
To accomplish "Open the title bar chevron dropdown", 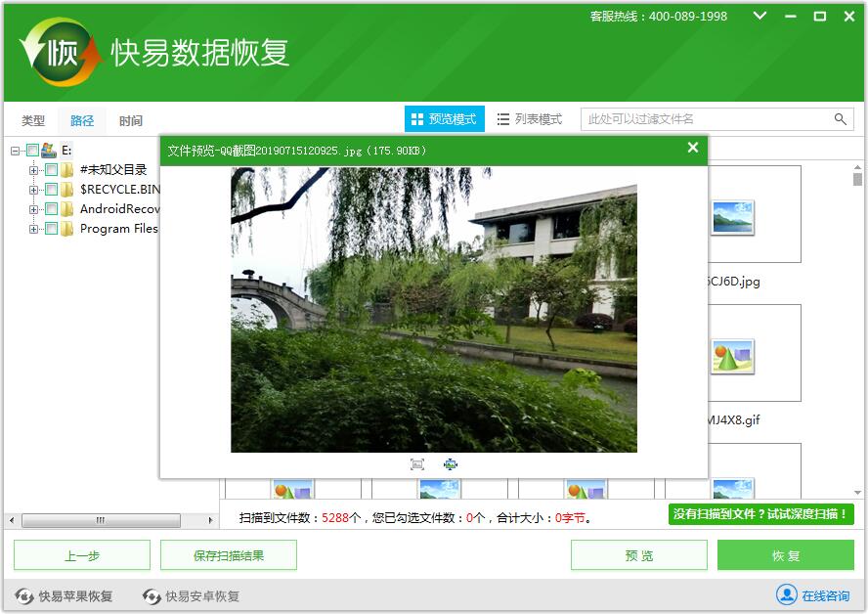I will tap(759, 17).
